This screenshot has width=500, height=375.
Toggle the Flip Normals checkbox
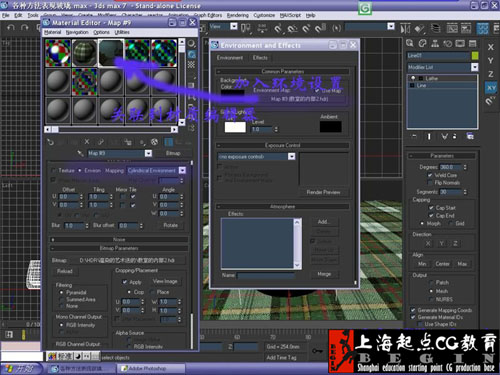tap(430, 183)
